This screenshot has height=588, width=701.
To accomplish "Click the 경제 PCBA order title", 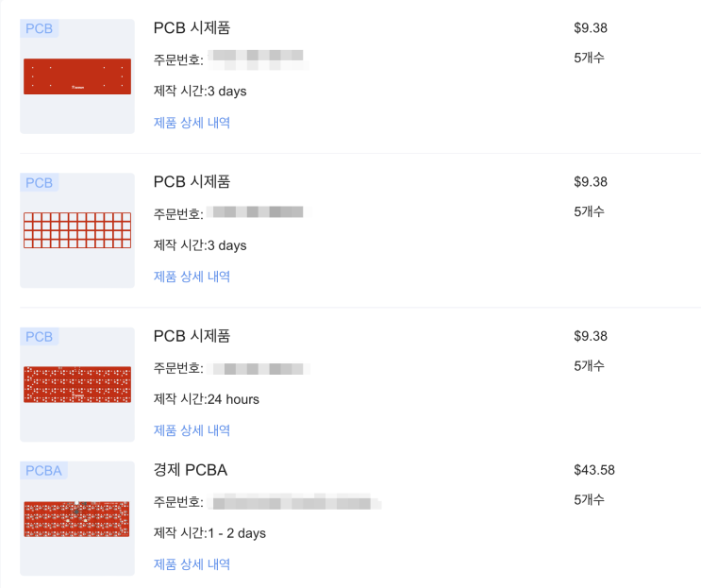I will [190, 470].
